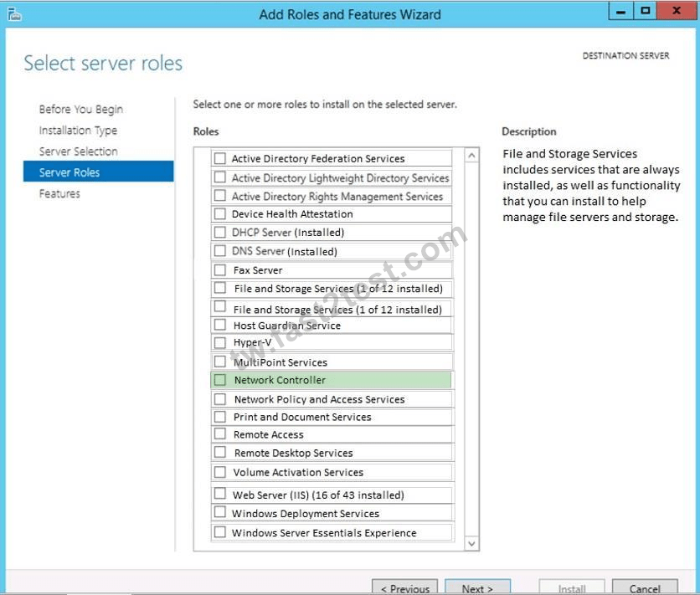Check Active Directory Rights Management Services checkbox

tap(220, 195)
